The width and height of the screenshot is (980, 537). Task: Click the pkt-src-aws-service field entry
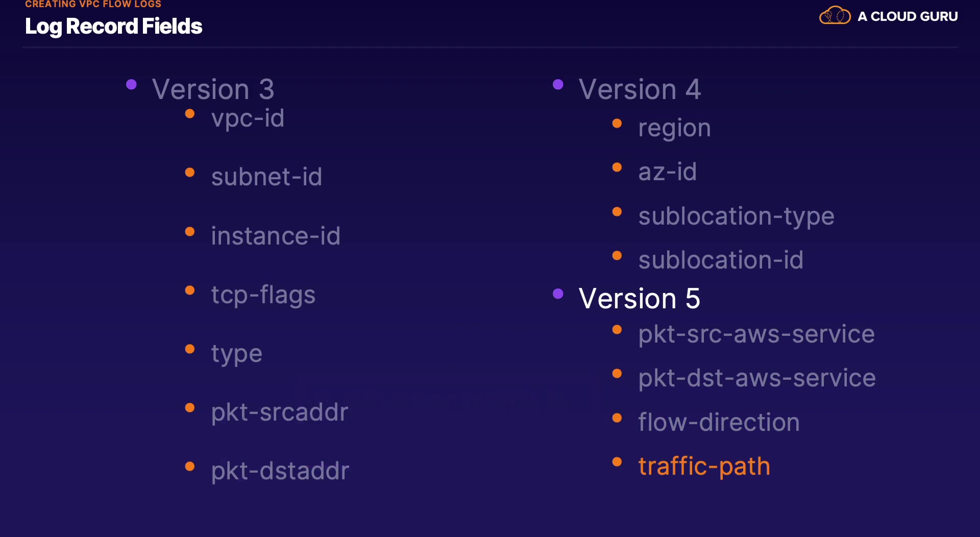click(x=756, y=334)
